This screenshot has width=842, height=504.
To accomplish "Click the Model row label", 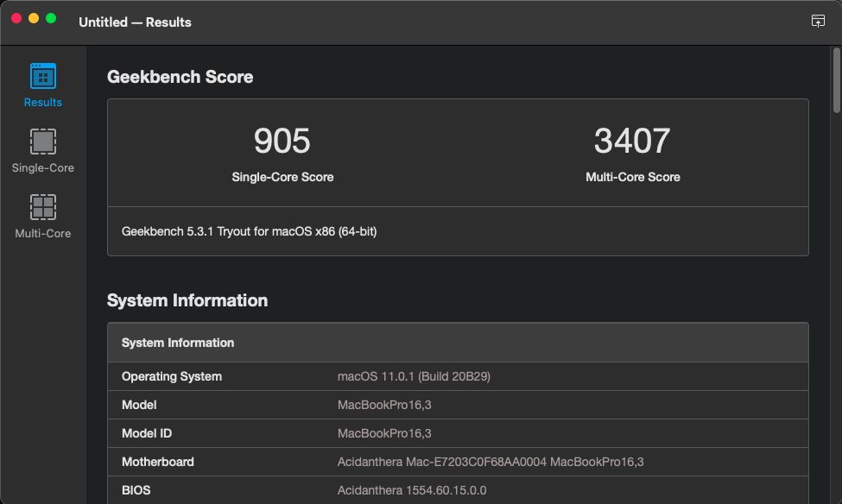I will click(x=139, y=405).
